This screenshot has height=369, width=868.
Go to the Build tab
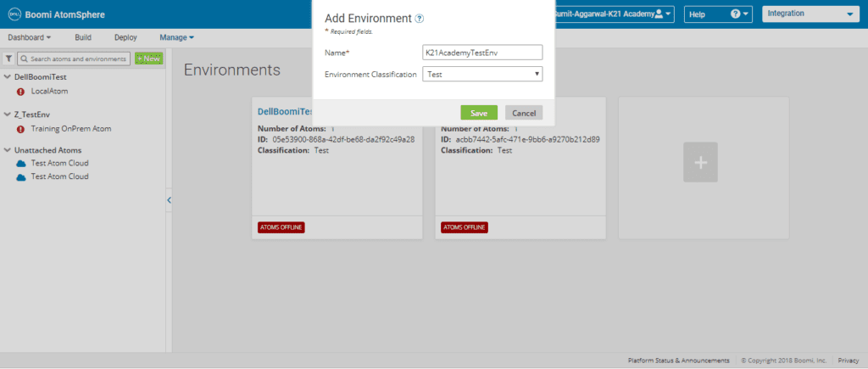point(83,37)
